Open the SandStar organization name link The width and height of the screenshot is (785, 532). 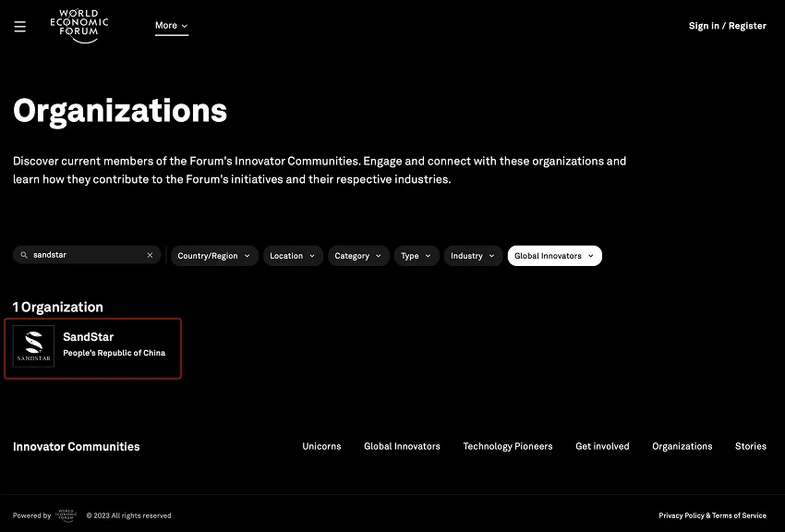tap(88, 337)
